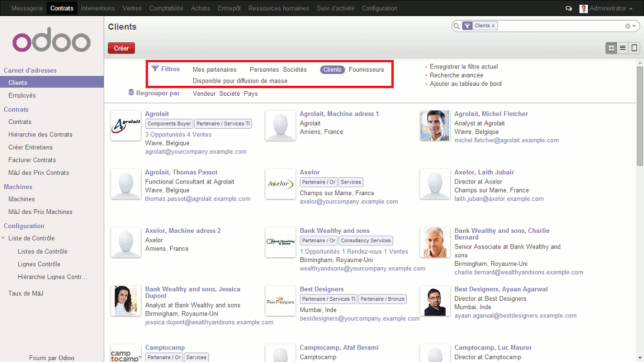Open the Ressources humaines top menu
The width and height of the screenshot is (644, 362).
click(x=279, y=8)
